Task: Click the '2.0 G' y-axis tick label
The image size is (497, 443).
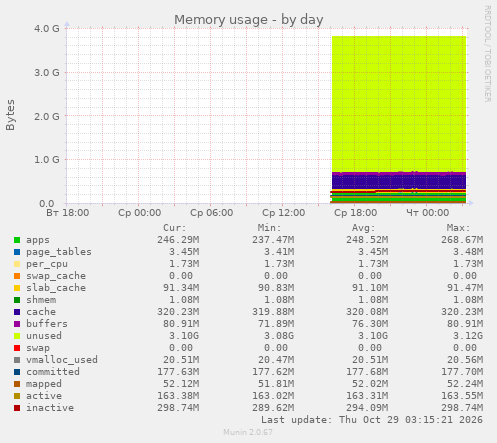Action: [47, 116]
